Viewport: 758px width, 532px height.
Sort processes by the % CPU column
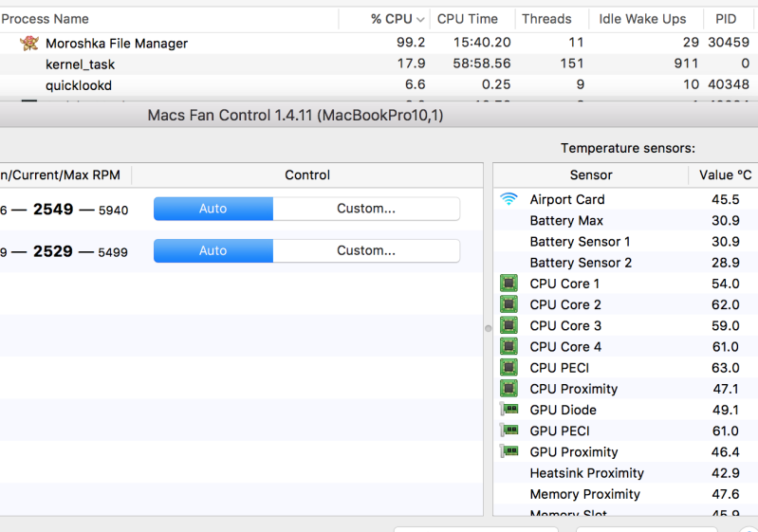click(x=391, y=19)
